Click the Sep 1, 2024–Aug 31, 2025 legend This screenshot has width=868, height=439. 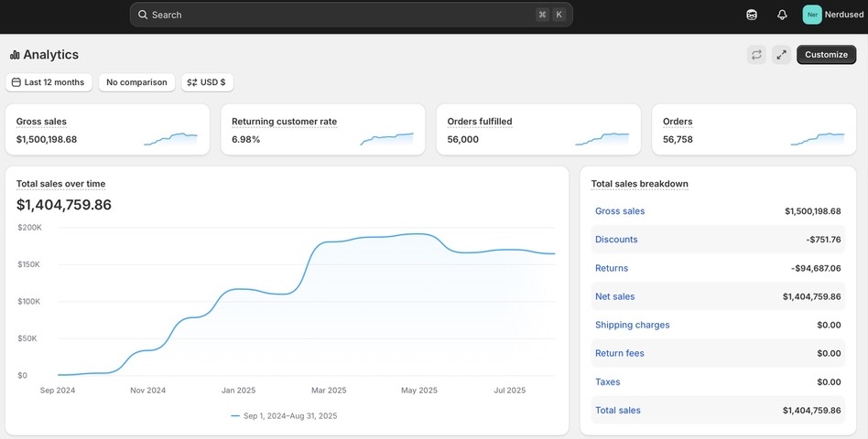pyautogui.click(x=284, y=416)
